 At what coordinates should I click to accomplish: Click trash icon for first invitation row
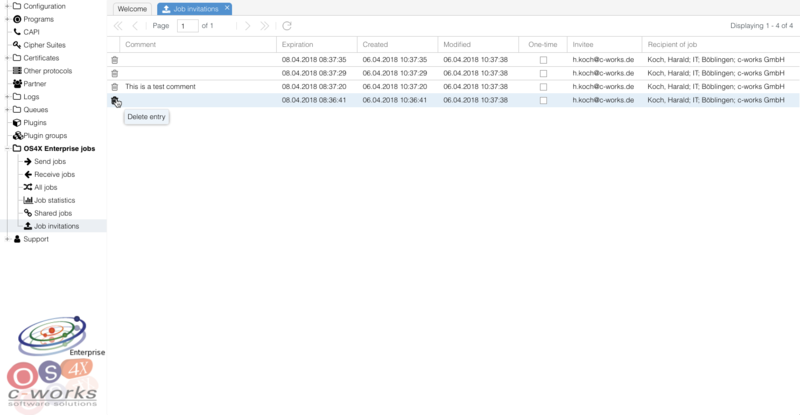tap(114, 60)
